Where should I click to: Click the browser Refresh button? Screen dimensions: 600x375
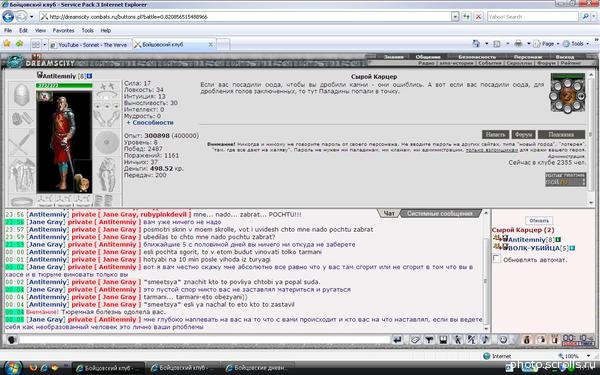pyautogui.click(x=466, y=16)
